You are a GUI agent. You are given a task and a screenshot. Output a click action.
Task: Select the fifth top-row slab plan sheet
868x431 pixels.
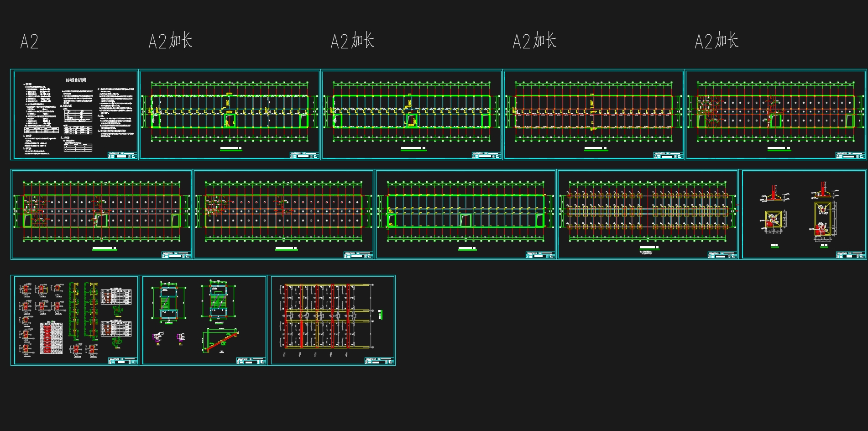776,115
